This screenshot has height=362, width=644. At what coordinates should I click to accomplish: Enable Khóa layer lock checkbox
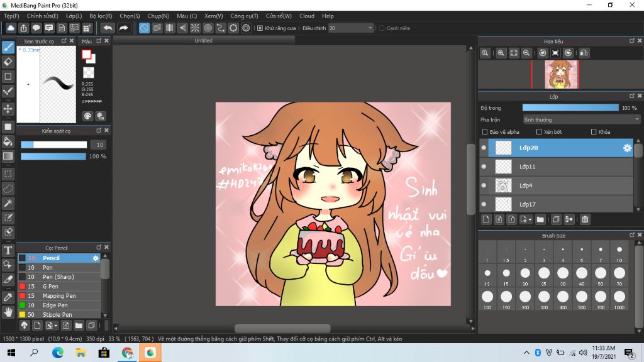pyautogui.click(x=594, y=132)
